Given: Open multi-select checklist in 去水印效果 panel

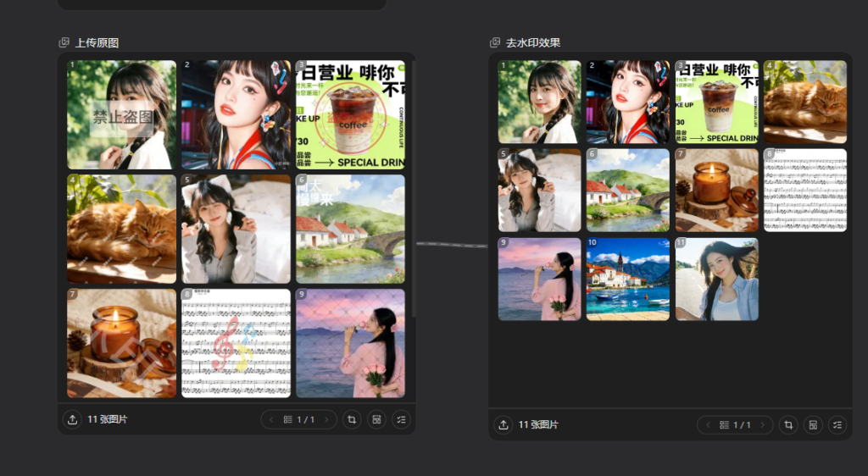Looking at the screenshot, I should pos(837,425).
